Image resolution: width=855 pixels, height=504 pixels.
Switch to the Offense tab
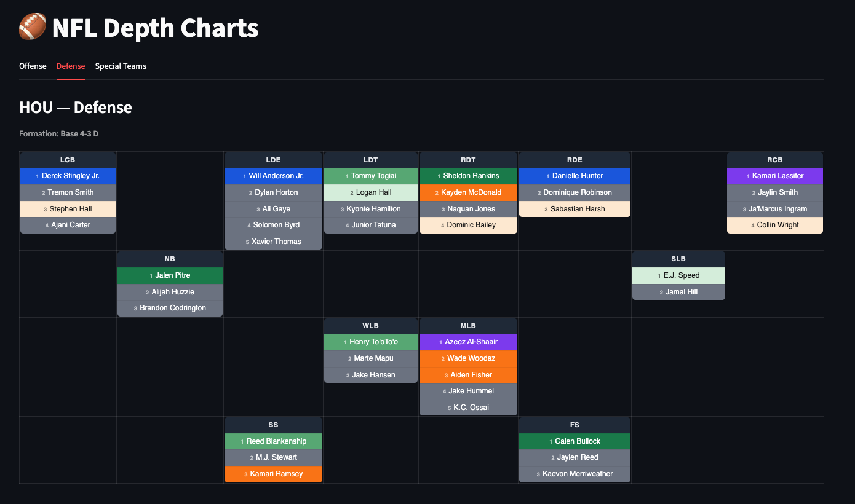[x=33, y=66]
